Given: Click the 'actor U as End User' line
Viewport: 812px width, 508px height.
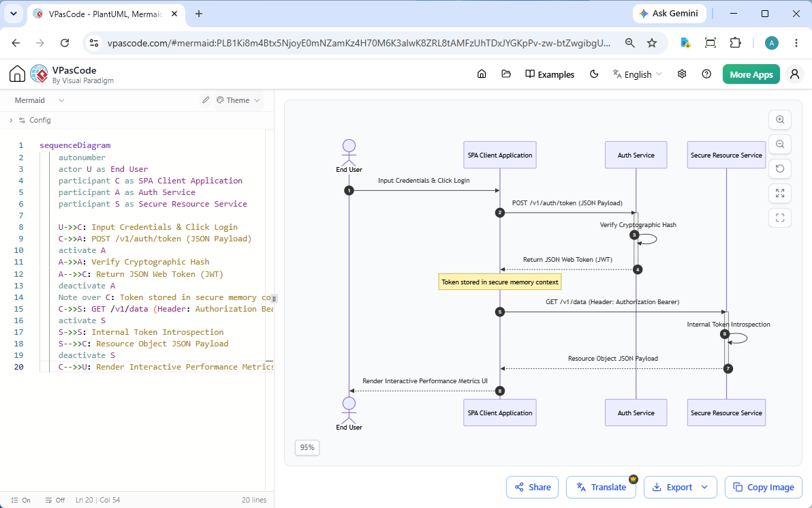Looking at the screenshot, I should point(103,169).
